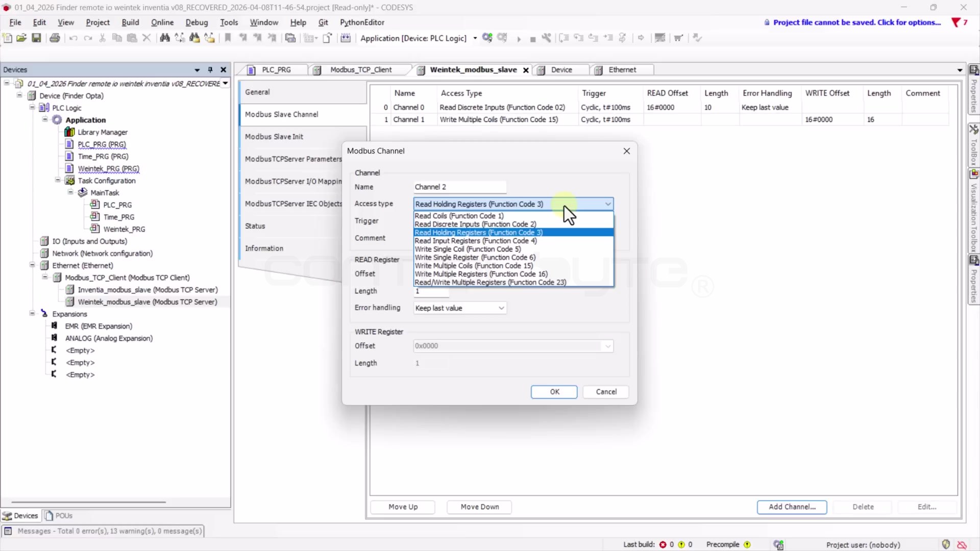Image resolution: width=980 pixels, height=551 pixels.
Task: Click the Open project folder icon
Action: (21, 38)
